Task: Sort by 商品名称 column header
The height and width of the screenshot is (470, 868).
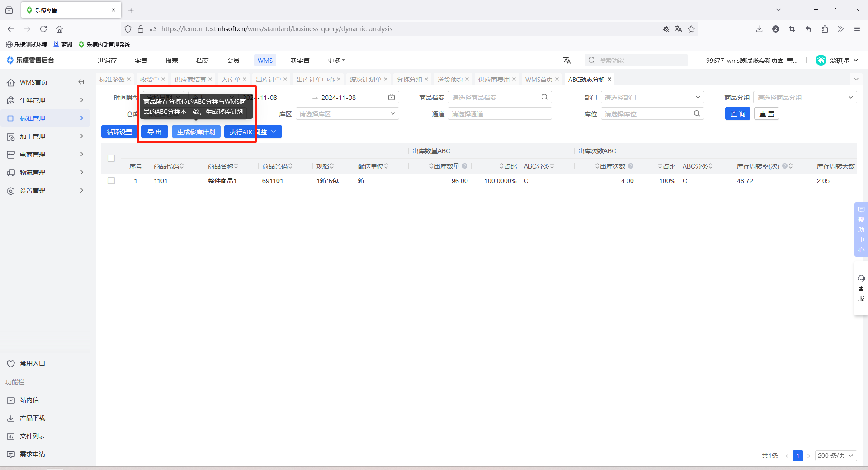Action: coord(223,166)
